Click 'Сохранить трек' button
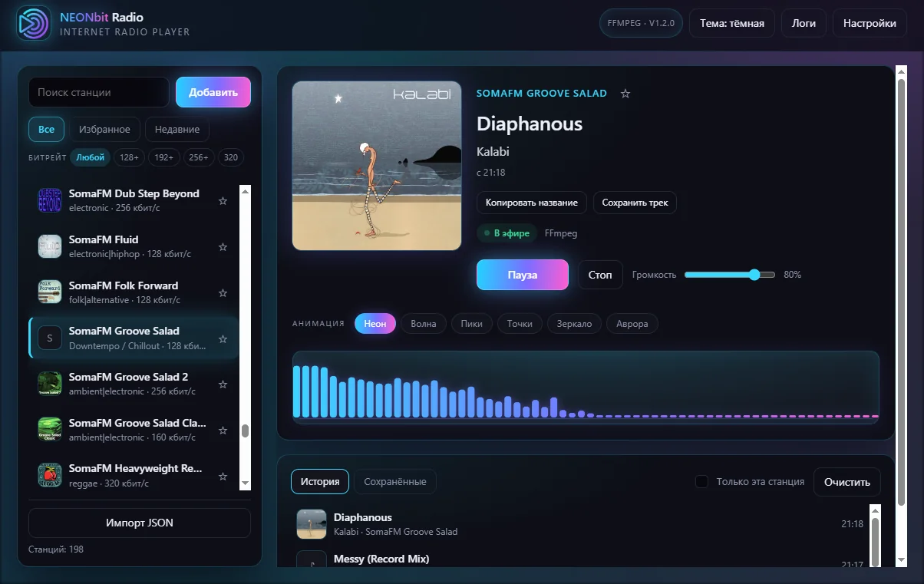The image size is (924, 584). pos(635,203)
